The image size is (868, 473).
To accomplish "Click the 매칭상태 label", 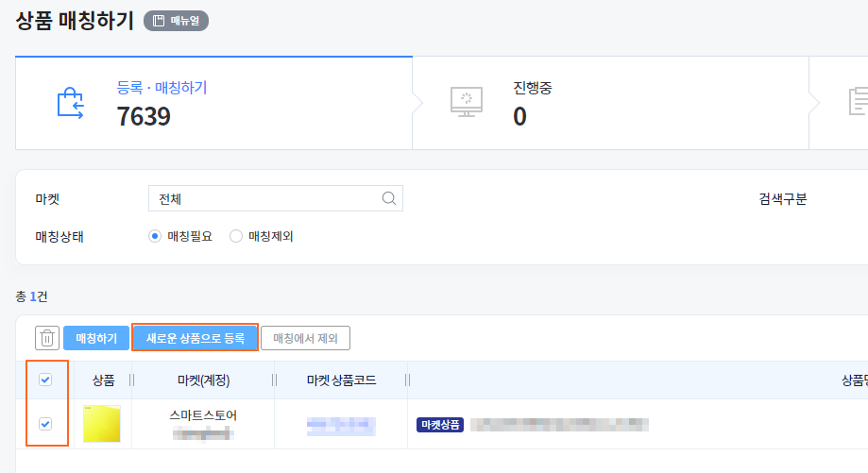I will (x=60, y=237).
